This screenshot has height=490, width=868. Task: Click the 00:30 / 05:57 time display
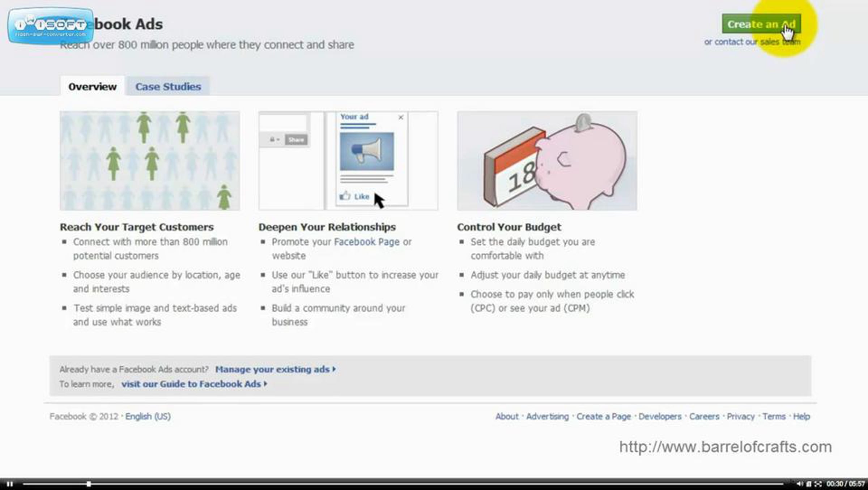pos(846,484)
